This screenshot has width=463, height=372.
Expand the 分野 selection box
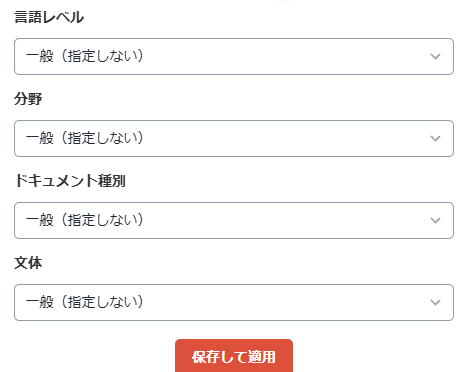pos(234,138)
